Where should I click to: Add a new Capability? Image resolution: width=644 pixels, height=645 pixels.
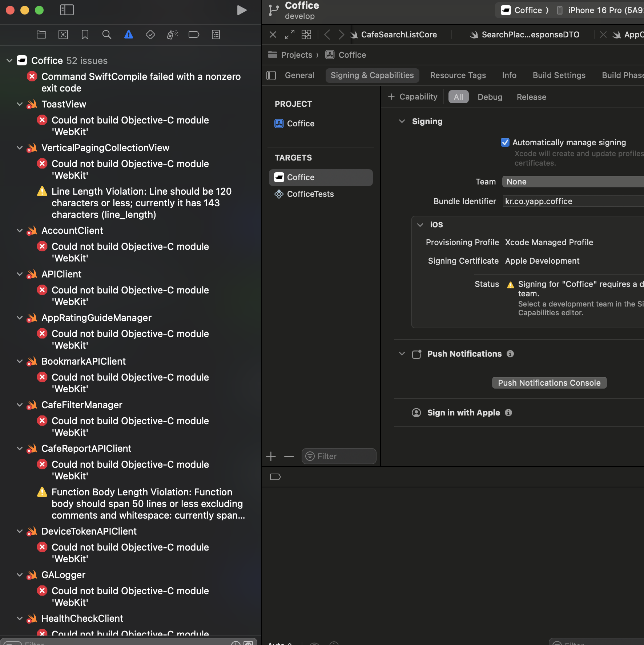412,97
